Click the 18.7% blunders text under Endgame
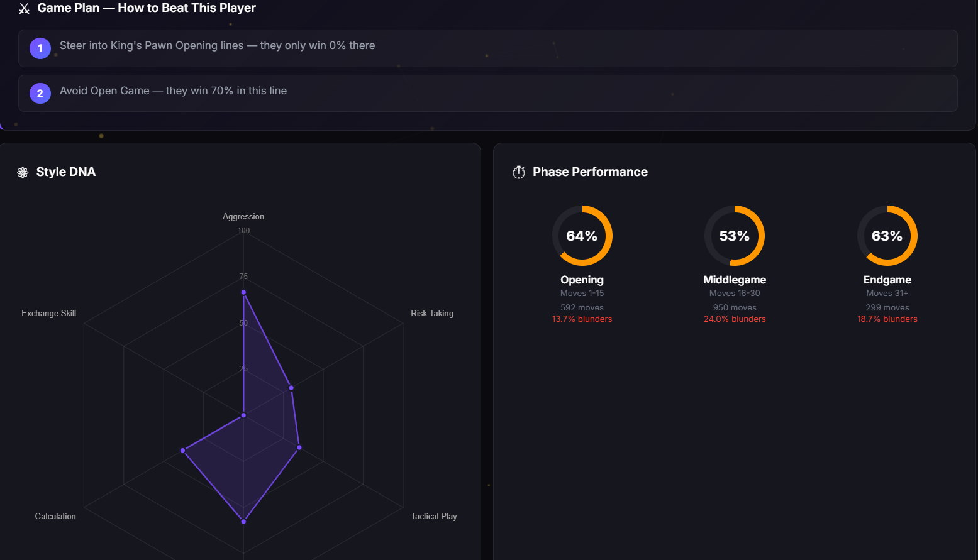Image resolution: width=978 pixels, height=560 pixels. pos(887,319)
